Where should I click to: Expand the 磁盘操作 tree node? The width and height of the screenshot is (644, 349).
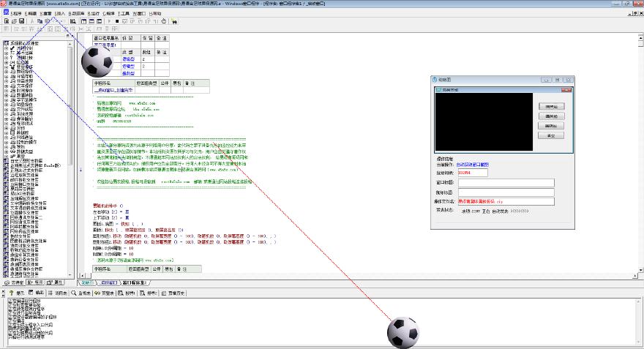click(6, 105)
